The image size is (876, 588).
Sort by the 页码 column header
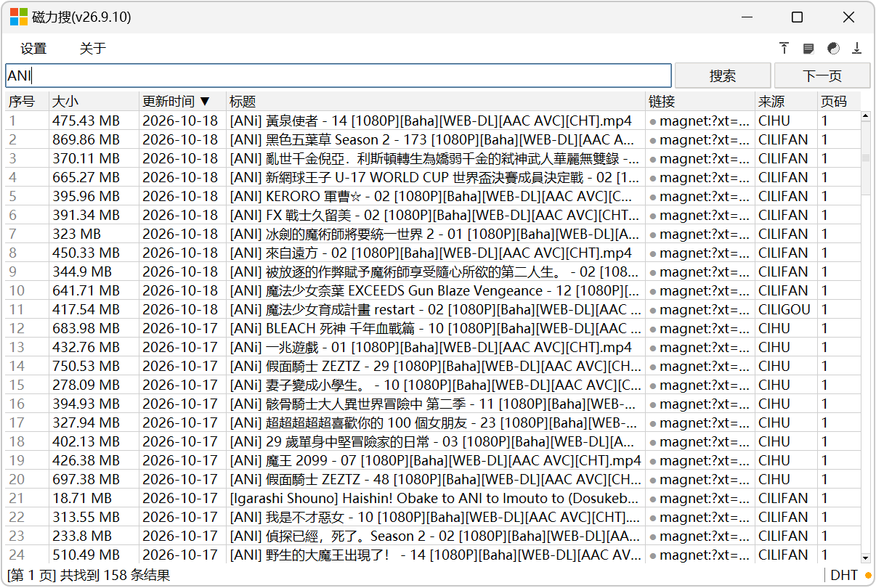click(x=839, y=102)
